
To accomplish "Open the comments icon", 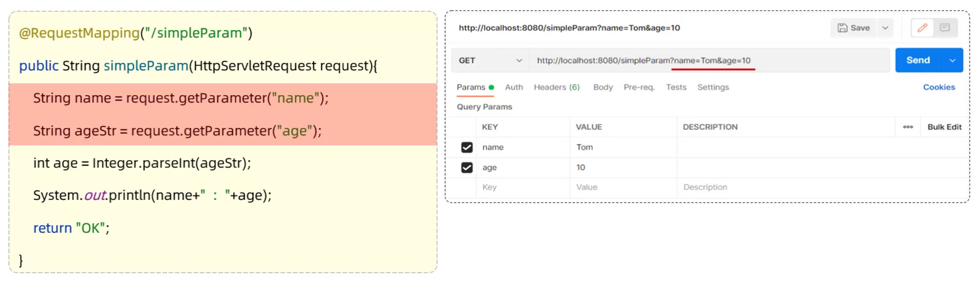I will click(x=944, y=28).
